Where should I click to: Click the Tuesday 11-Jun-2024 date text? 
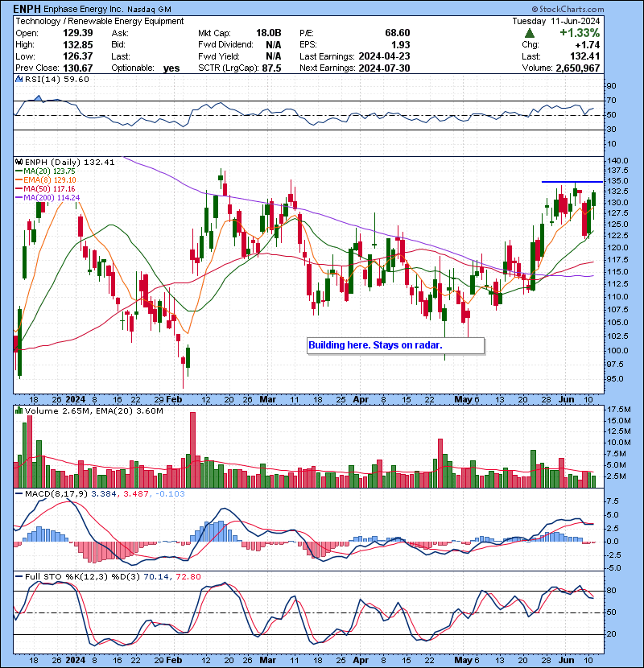point(555,21)
